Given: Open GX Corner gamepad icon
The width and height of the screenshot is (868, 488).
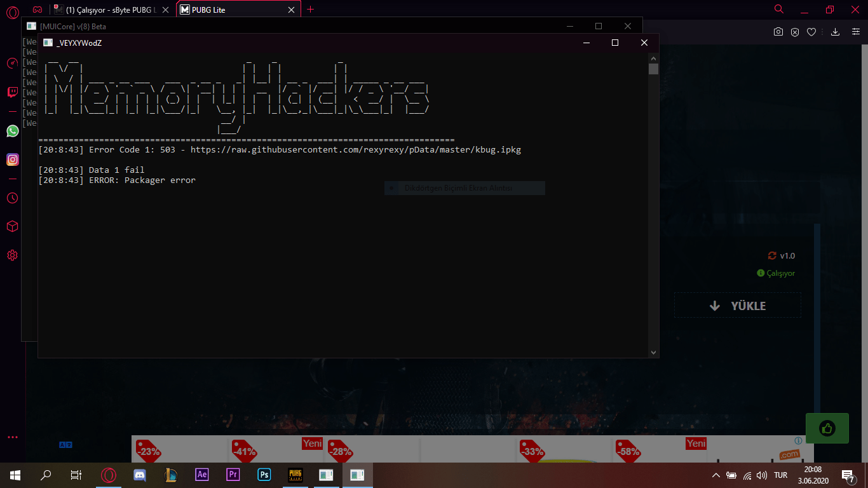Looking at the screenshot, I should coord(37,10).
